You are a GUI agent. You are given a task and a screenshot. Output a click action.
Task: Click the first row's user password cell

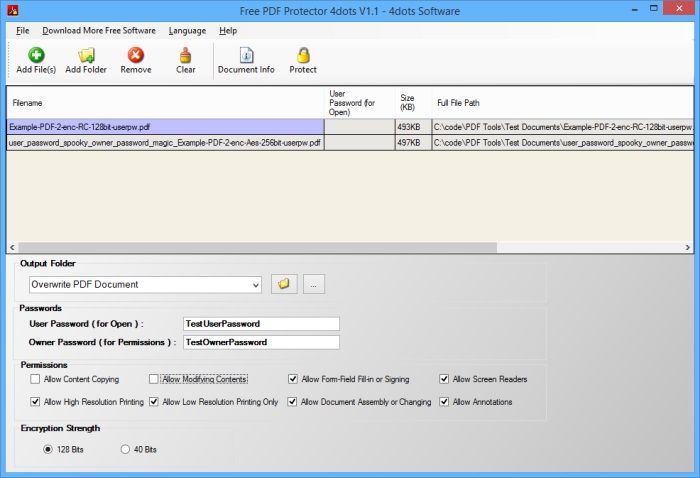(x=360, y=127)
